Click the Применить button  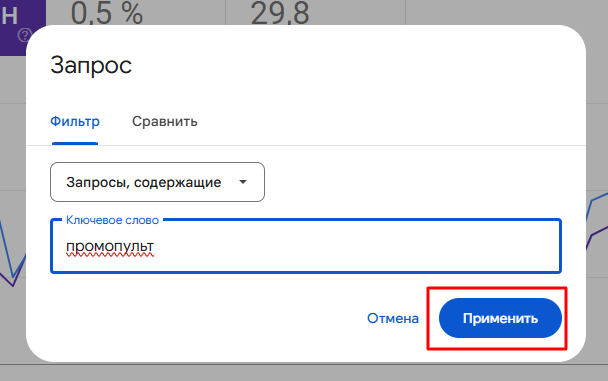500,318
